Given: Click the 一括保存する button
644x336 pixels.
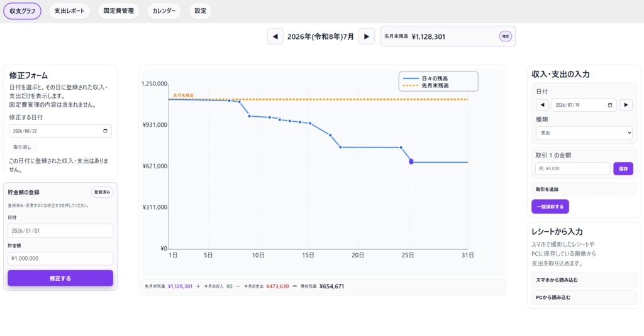Looking at the screenshot, I should click(550, 207).
